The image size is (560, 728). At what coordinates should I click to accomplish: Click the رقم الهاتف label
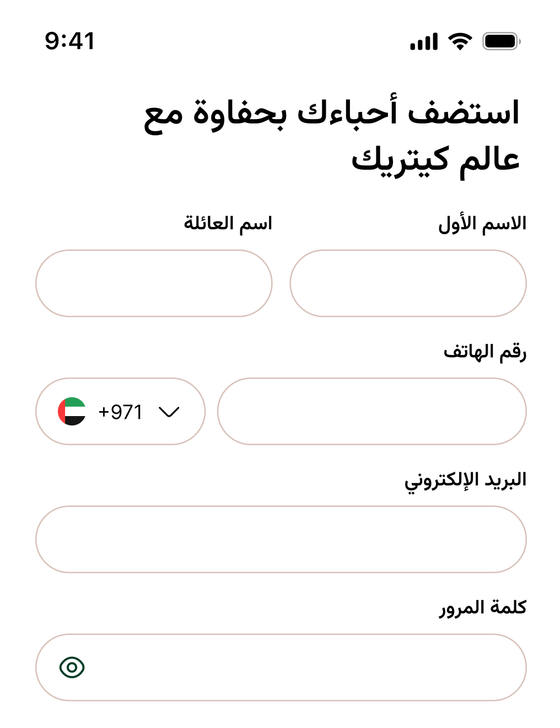pos(485,350)
